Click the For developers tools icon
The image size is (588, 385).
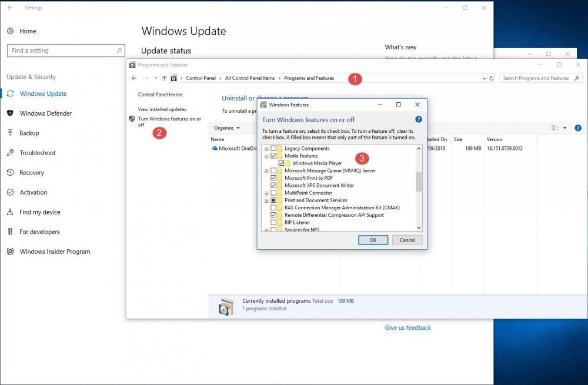(x=11, y=232)
